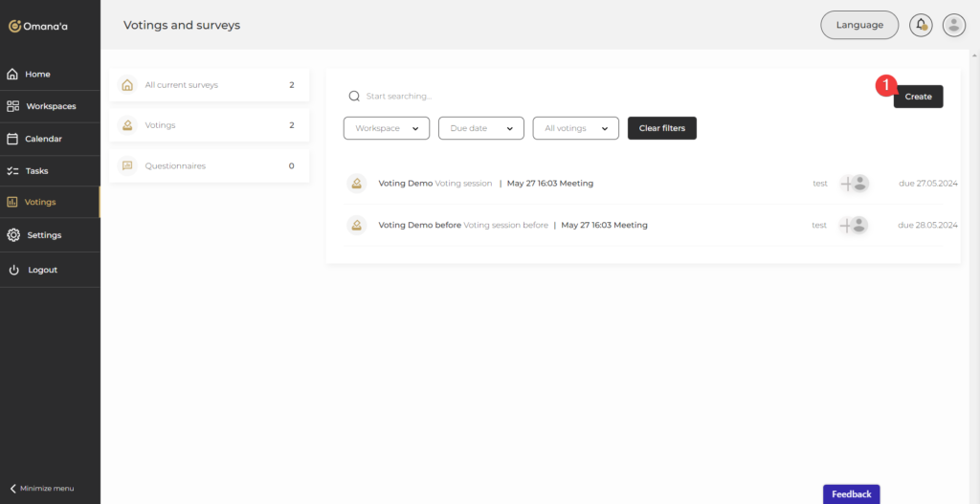Viewport: 980px width, 504px height.
Task: Expand the All votings dropdown
Action: [575, 128]
